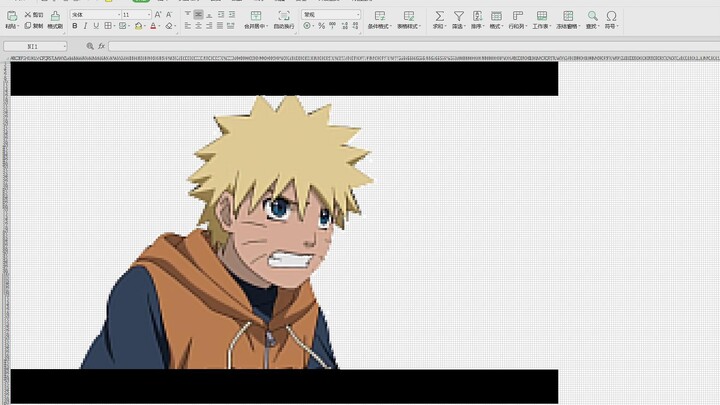
Task: Toggle align text right
Action: coord(209,26)
